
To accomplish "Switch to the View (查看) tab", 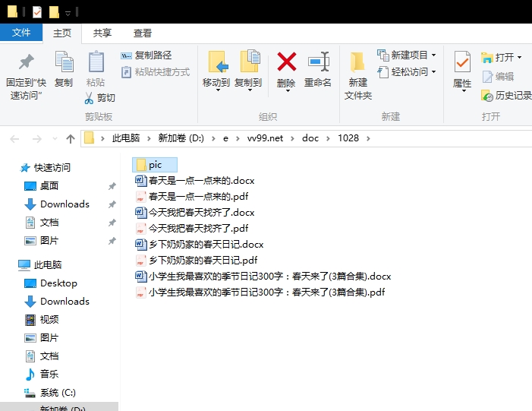I will pos(143,33).
